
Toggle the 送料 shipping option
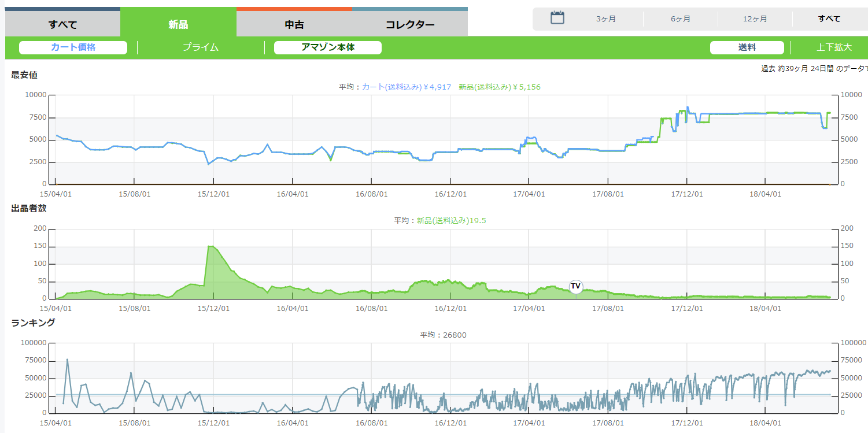click(747, 47)
